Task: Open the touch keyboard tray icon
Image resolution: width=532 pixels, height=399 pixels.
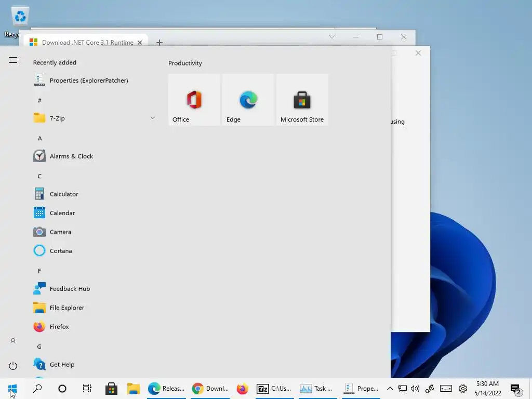Action: point(446,389)
